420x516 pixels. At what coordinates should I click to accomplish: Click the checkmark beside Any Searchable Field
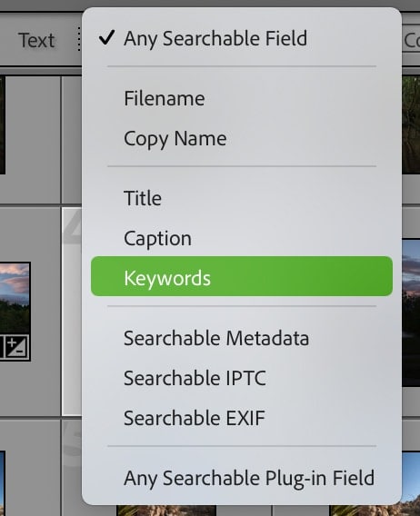tap(106, 37)
